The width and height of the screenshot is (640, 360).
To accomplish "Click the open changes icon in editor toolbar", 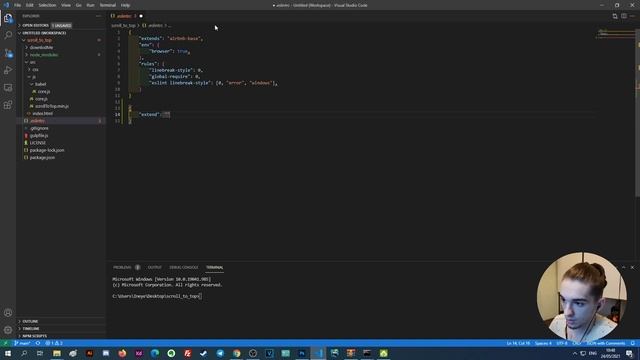I will [615, 16].
